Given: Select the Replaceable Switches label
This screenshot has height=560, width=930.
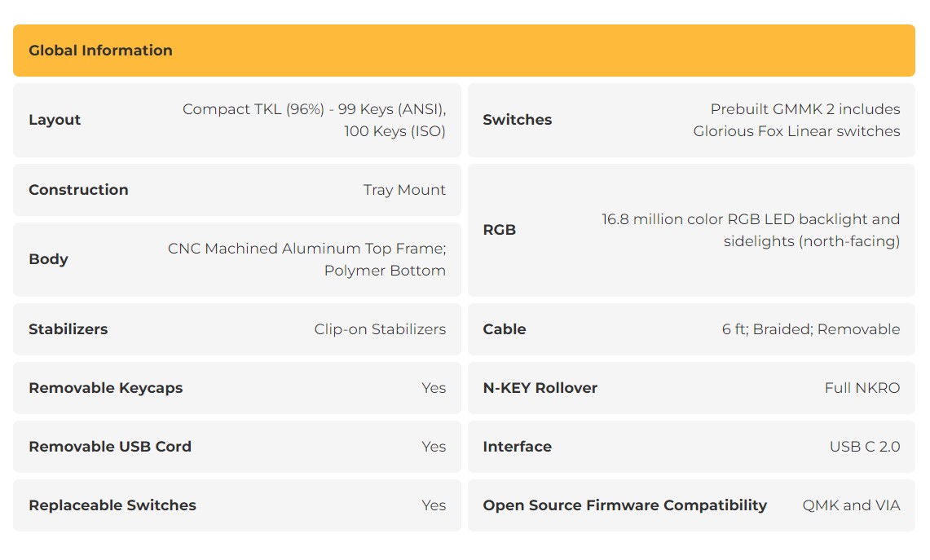Looking at the screenshot, I should [x=112, y=505].
